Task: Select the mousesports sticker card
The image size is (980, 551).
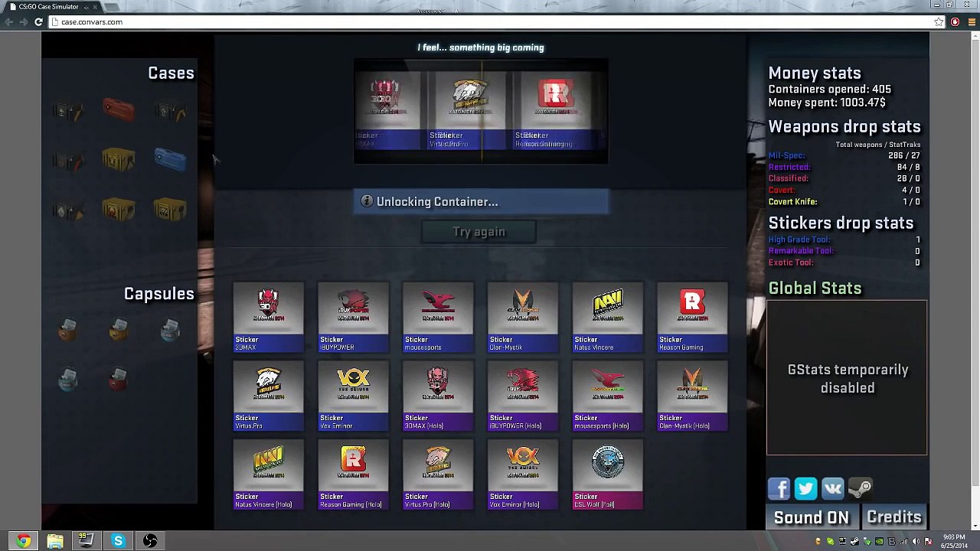Action: click(438, 318)
